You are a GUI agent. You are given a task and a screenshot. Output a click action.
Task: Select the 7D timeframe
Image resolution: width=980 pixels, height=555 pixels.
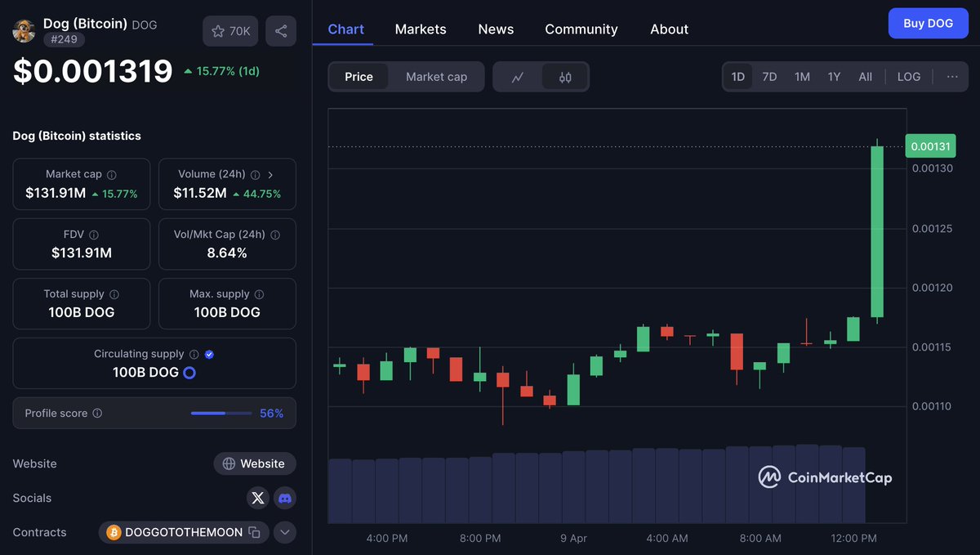768,76
